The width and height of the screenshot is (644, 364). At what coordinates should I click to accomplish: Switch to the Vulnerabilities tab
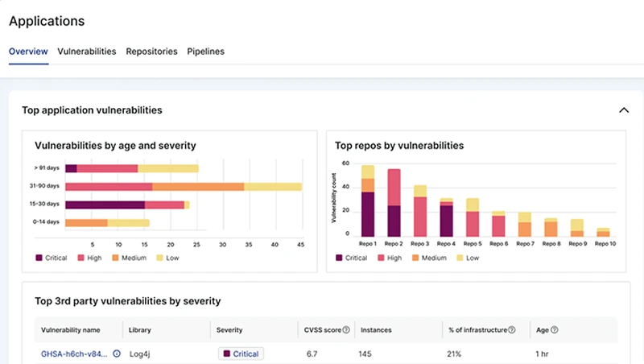(x=87, y=52)
